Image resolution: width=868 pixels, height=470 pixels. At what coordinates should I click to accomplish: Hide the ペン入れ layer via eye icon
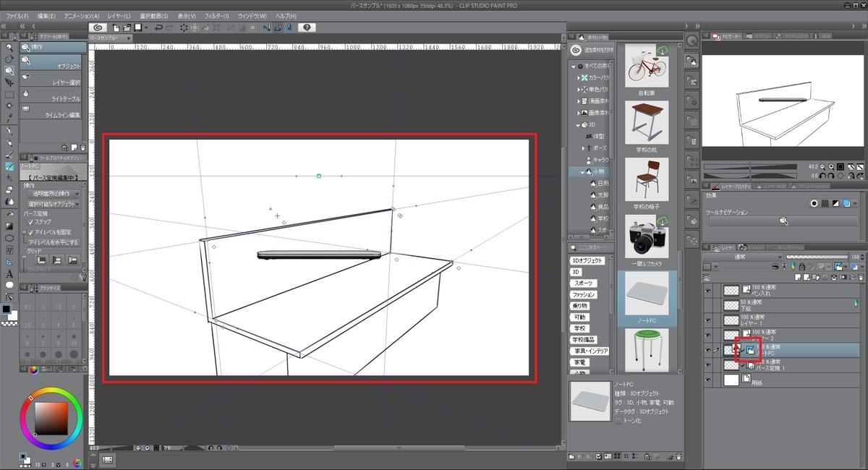coord(707,290)
